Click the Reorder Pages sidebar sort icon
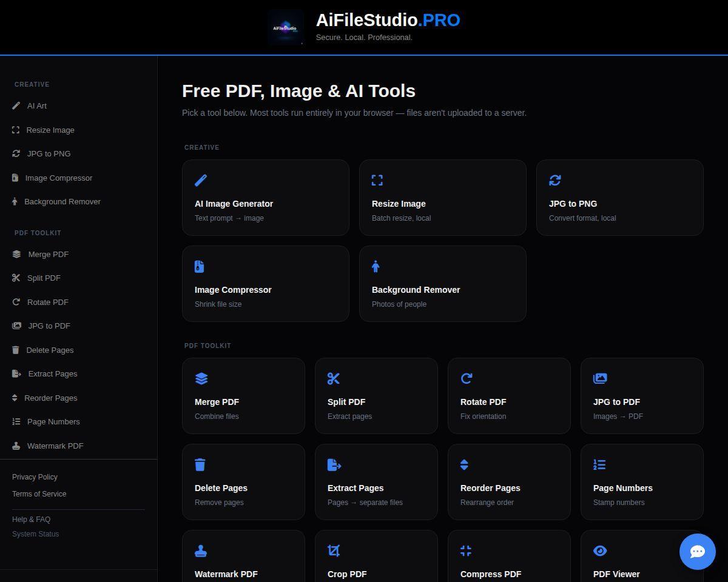728x582 pixels. point(15,398)
